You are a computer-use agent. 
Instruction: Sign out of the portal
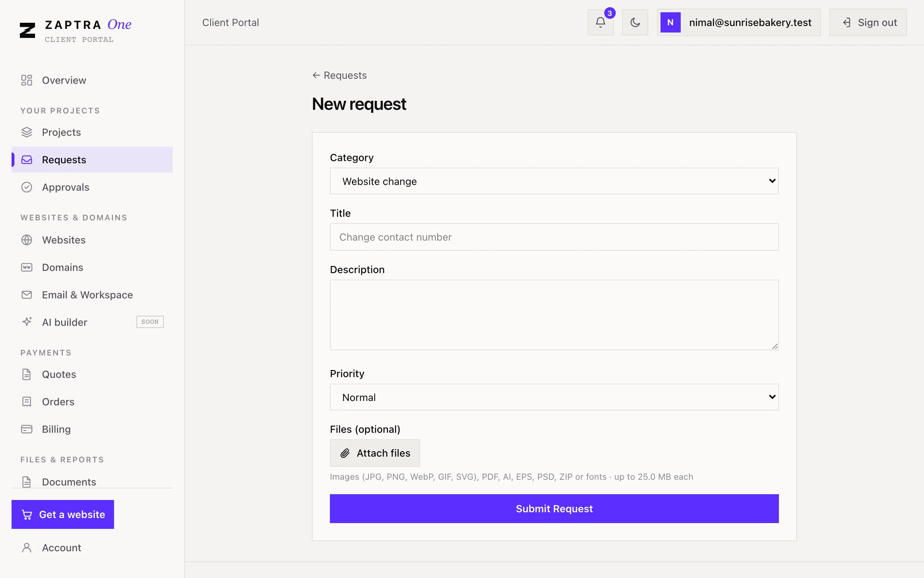(x=867, y=22)
